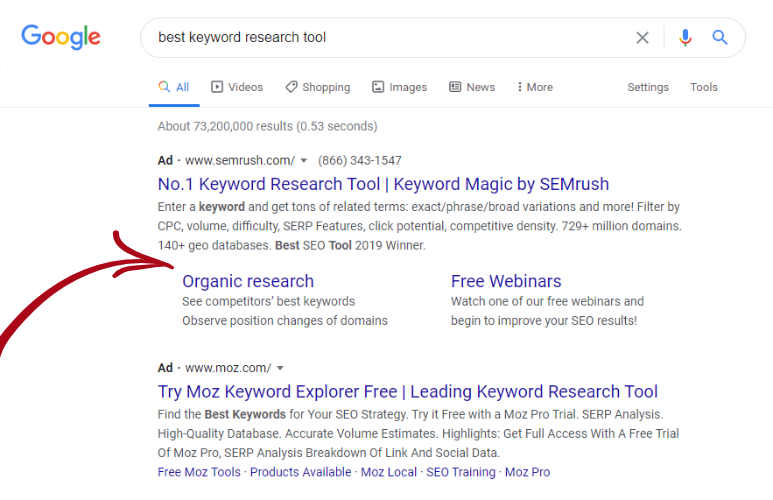Select the All results tab
The height and width of the screenshot is (500, 773).
click(x=174, y=87)
